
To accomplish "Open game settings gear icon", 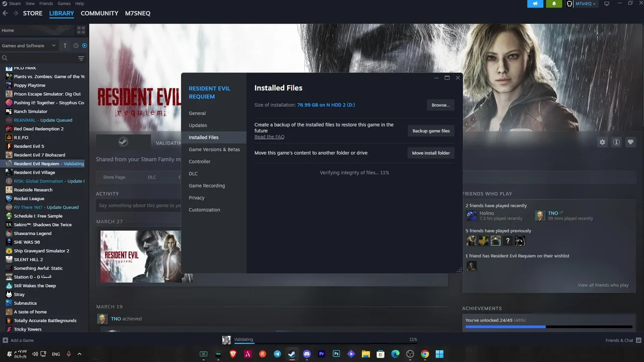I will click(602, 142).
